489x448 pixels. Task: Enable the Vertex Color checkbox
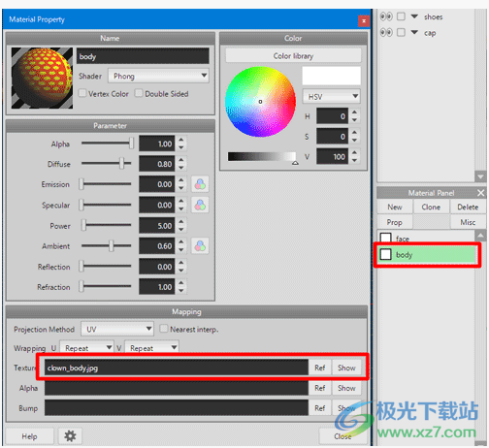click(82, 93)
